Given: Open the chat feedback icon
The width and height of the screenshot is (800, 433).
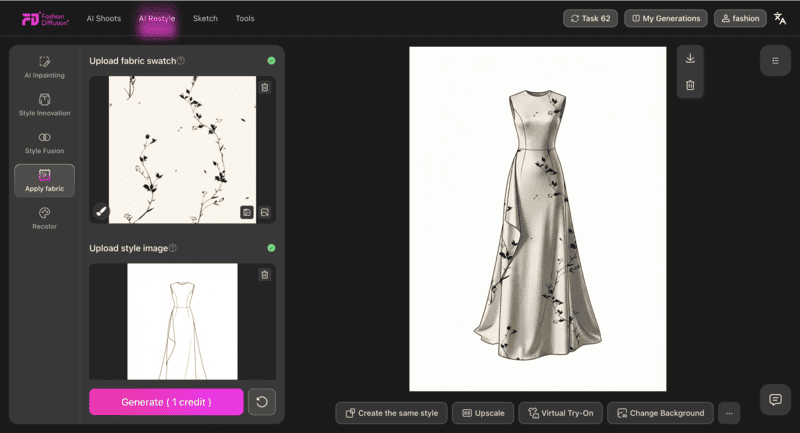Looking at the screenshot, I should [x=776, y=399].
